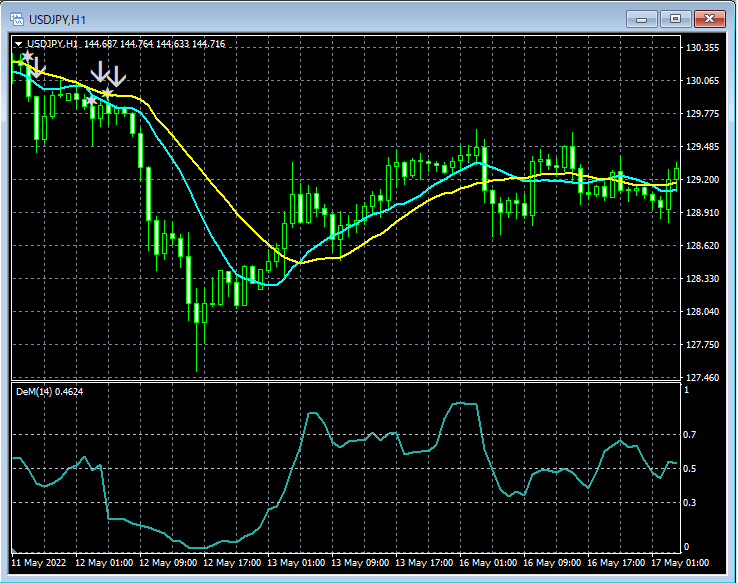Click the leftmost gray down arrow signal
The width and height of the screenshot is (738, 583).
coord(37,69)
